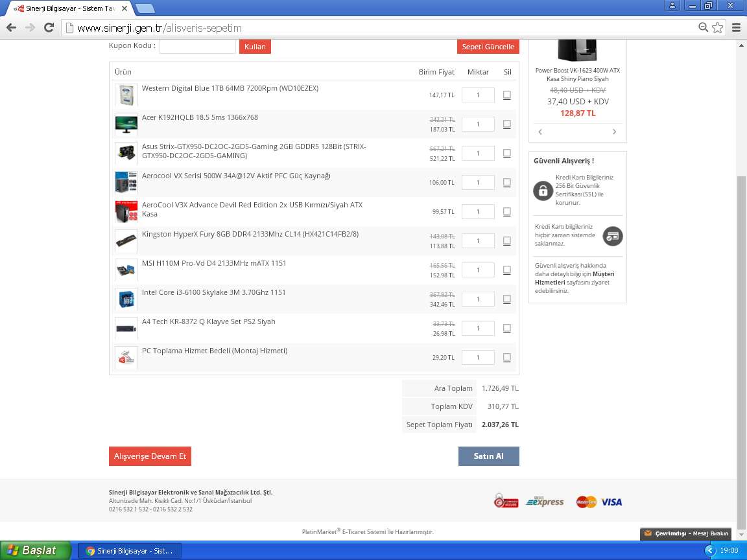Open the MSI H110M motherboard thumbnail
Viewport: 747px width, 560px height.
126,270
